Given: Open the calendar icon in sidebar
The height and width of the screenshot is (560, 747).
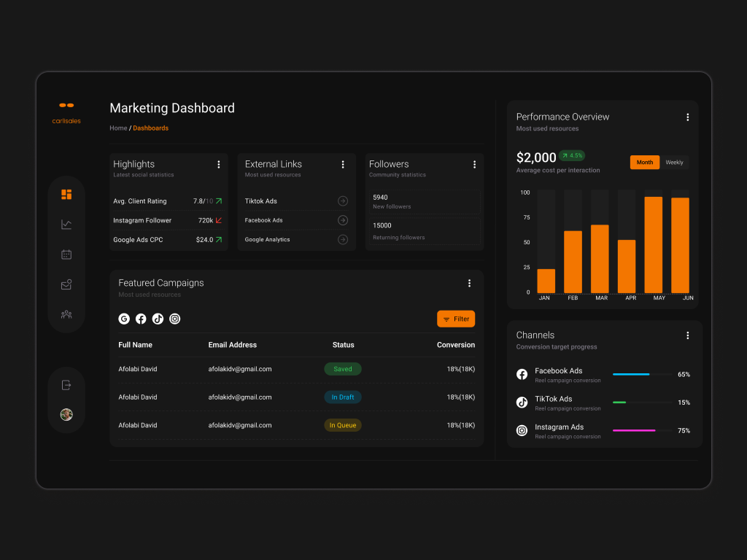Looking at the screenshot, I should point(66,254).
